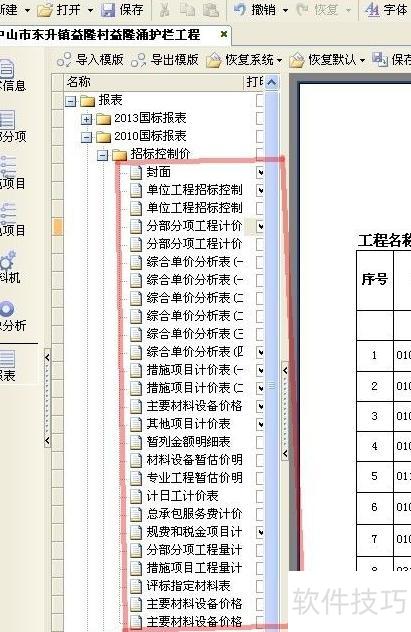This screenshot has height=632, width=411.
Task: Uncheck the print box for 其他项目计价表
Action: coord(260,424)
